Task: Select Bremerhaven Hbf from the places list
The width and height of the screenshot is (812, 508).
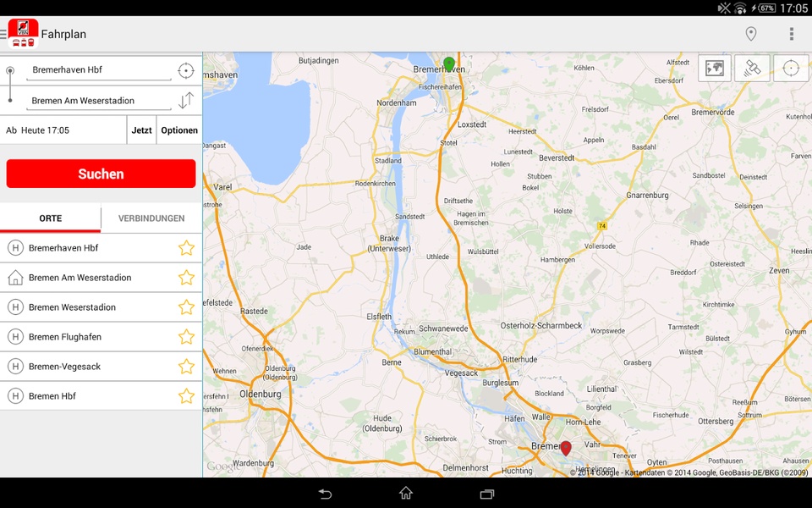Action: tap(101, 248)
